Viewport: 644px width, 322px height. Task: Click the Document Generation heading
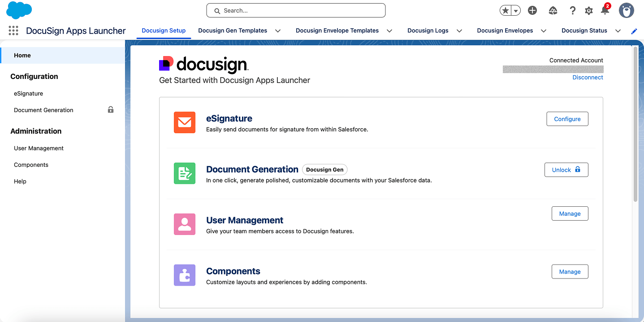(x=252, y=169)
